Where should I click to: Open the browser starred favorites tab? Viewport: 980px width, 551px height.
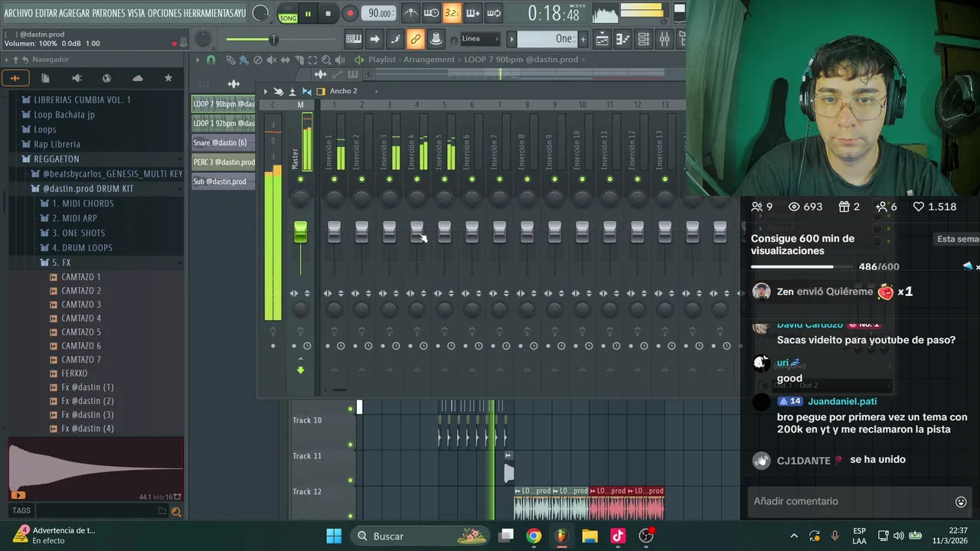click(x=168, y=78)
